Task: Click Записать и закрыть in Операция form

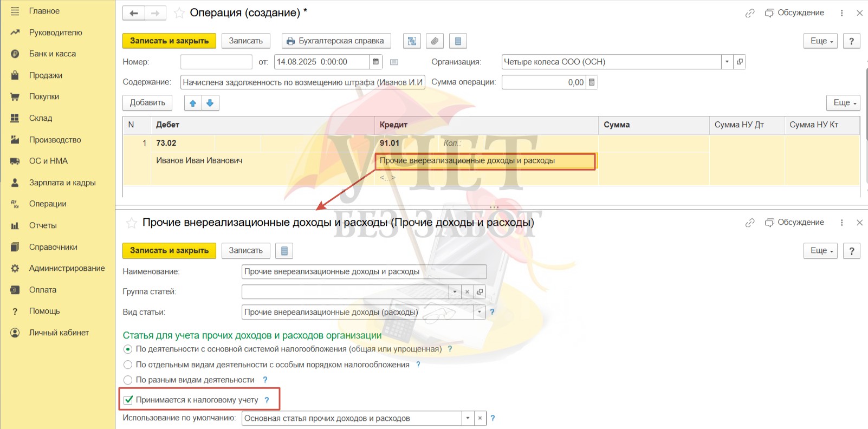Action: pos(169,41)
